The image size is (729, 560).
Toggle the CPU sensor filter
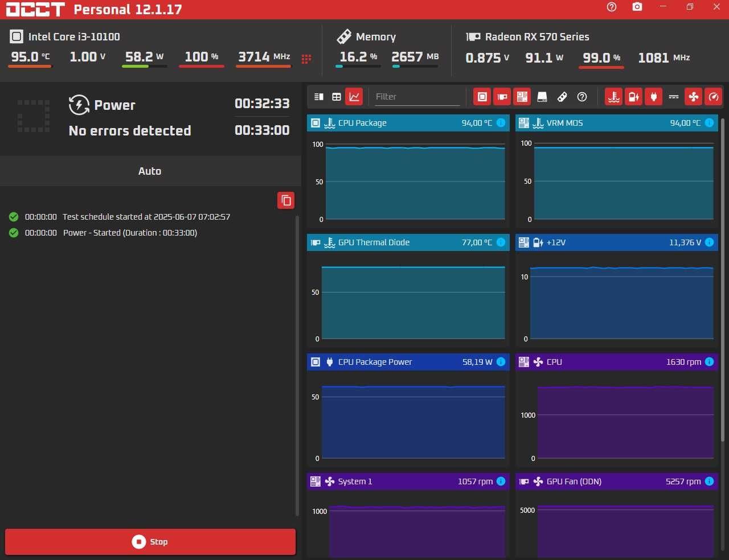point(482,97)
